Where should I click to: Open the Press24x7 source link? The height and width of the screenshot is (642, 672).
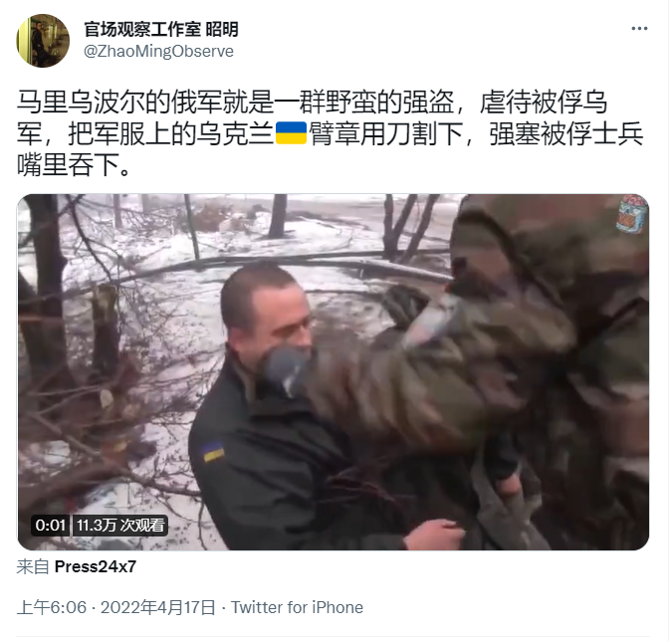tap(96, 566)
